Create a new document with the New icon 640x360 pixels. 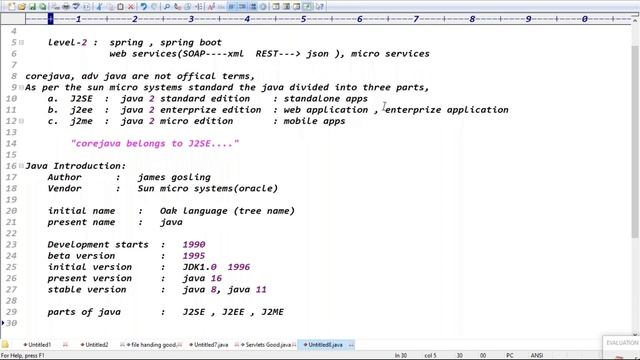pyautogui.click(x=11, y=7)
